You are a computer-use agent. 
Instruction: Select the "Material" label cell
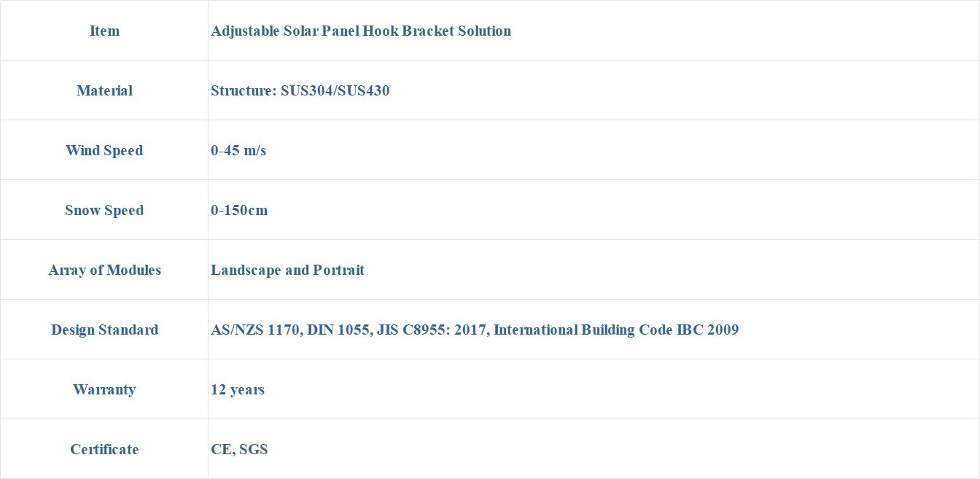click(104, 90)
